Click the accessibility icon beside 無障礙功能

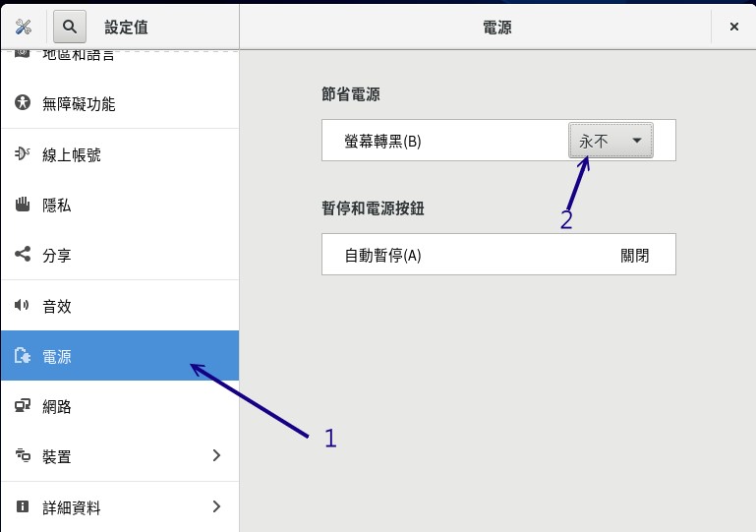click(23, 102)
